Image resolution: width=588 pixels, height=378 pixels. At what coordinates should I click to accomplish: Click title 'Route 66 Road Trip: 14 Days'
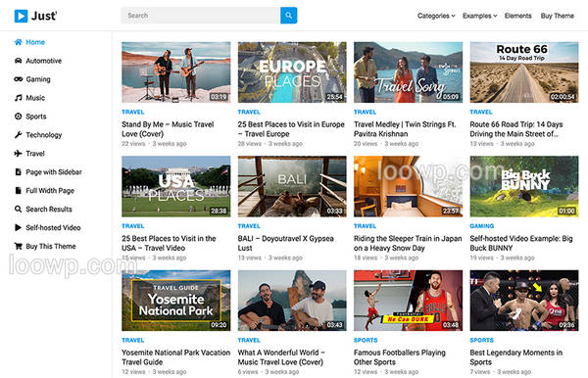[516, 129]
